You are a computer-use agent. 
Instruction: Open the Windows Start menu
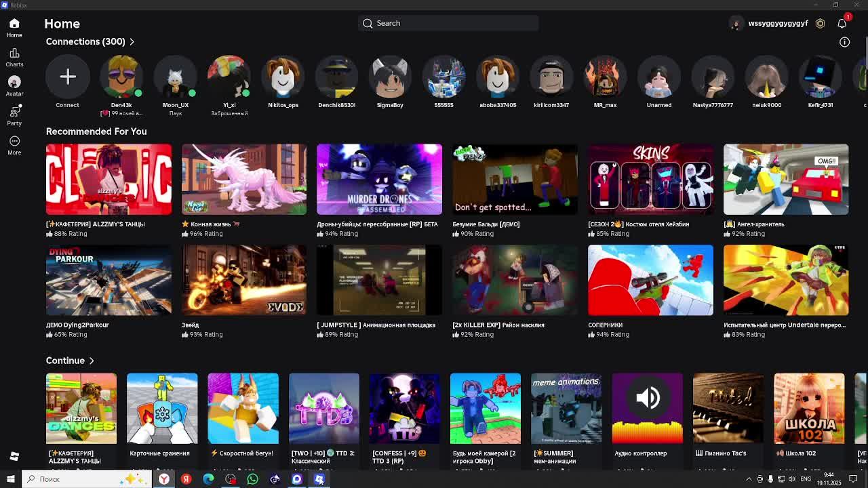coord(10,479)
